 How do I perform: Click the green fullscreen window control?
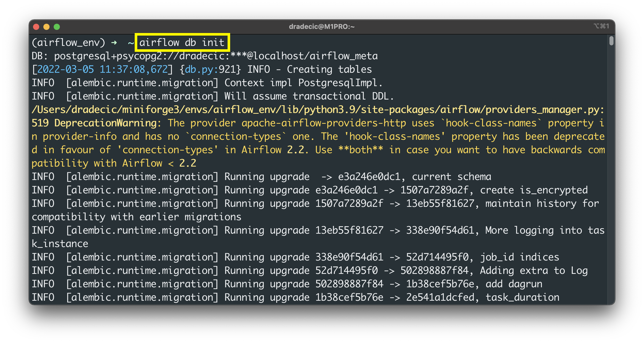pyautogui.click(x=57, y=27)
